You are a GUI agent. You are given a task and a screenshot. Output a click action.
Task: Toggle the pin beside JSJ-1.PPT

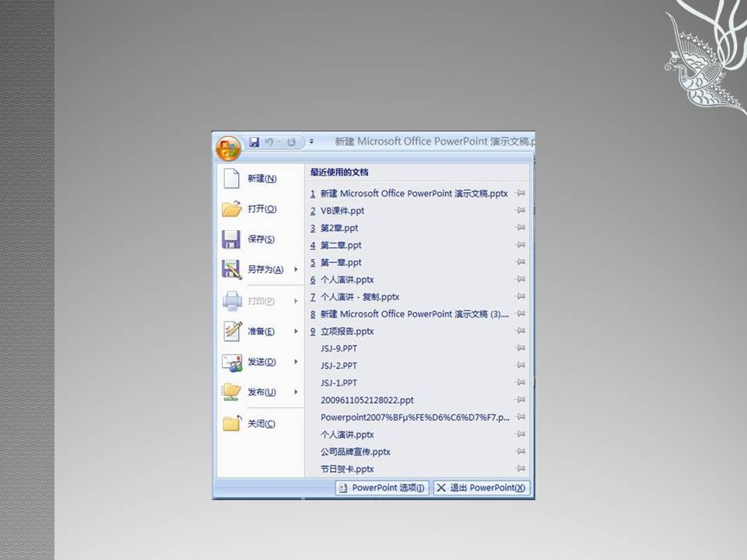tap(521, 383)
